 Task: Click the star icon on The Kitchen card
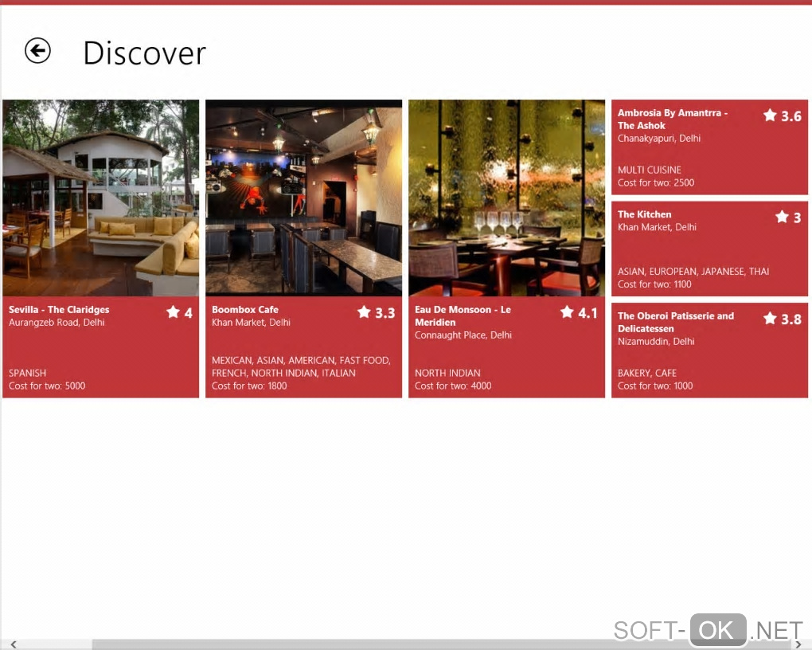click(782, 217)
